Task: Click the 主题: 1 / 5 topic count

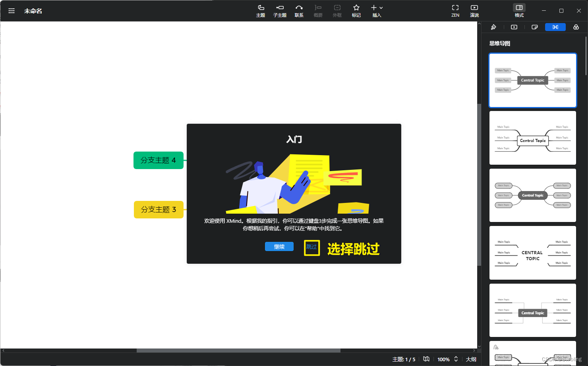Action: pos(404,359)
